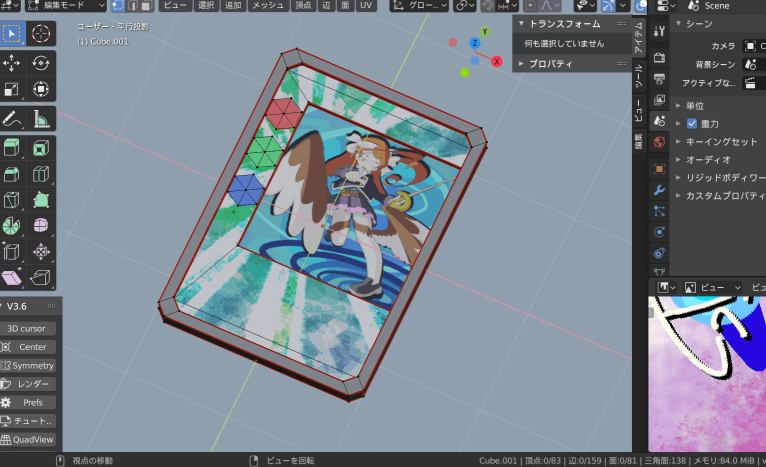Toggle the 重力 gravity checkbox

692,124
